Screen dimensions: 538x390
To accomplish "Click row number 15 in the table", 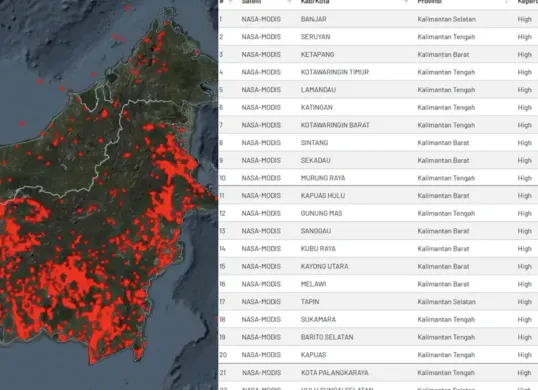I will (x=222, y=267).
